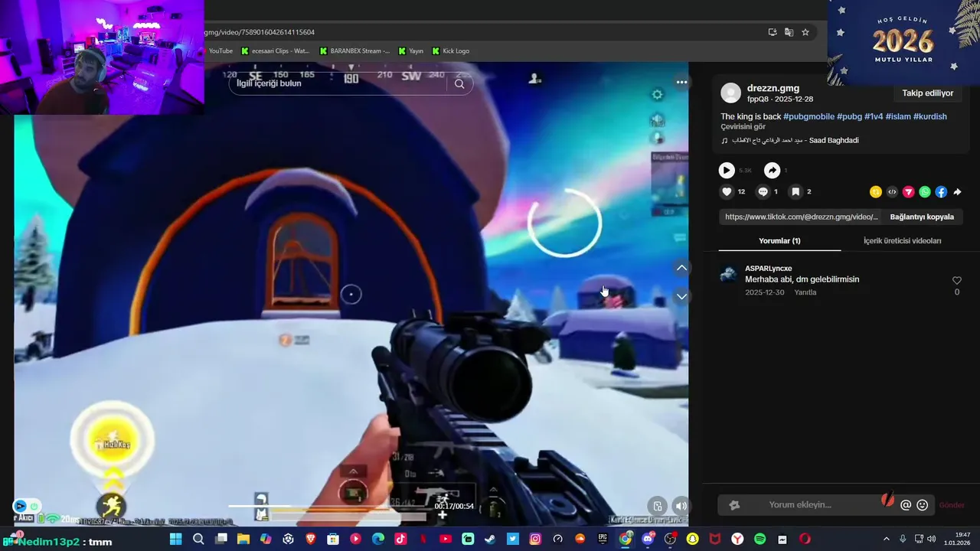Share the video via WhatsApp icon
Viewport: 980px width, 551px height.
[x=925, y=192]
